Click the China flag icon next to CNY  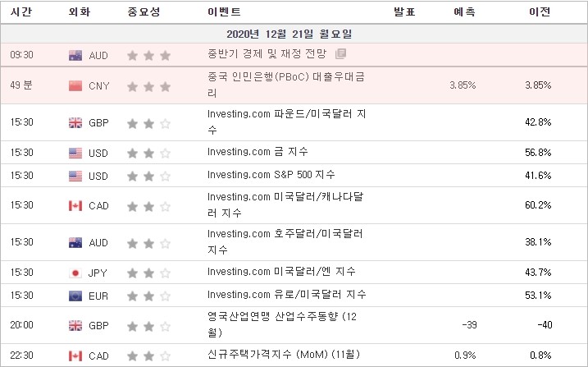coord(75,86)
